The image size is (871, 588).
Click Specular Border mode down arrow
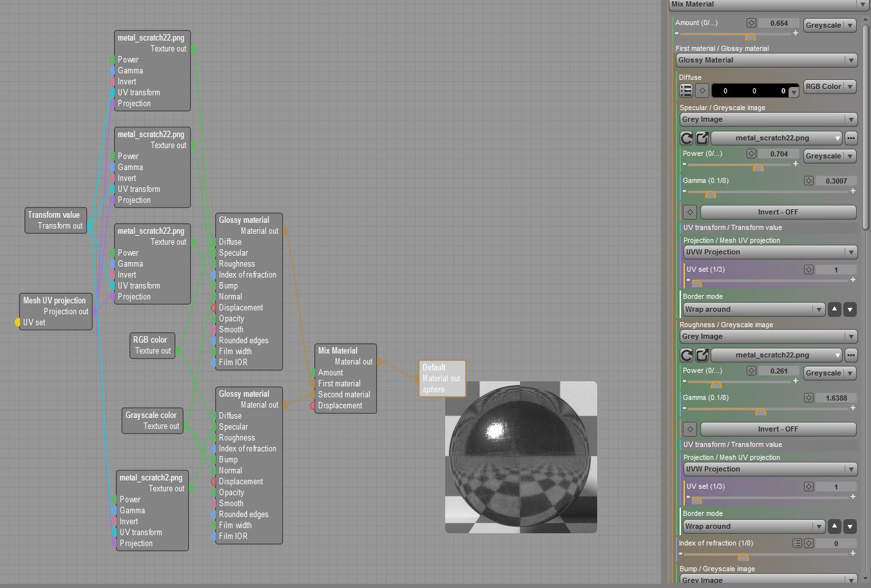click(x=850, y=309)
